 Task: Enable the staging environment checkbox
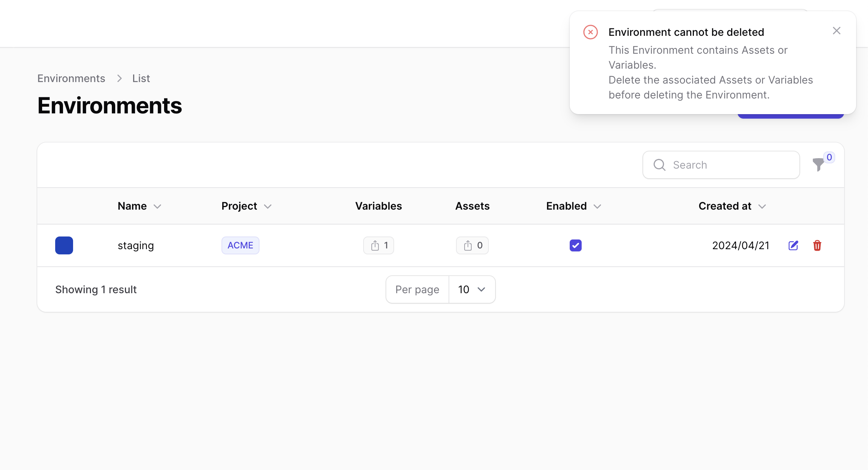pyautogui.click(x=575, y=245)
